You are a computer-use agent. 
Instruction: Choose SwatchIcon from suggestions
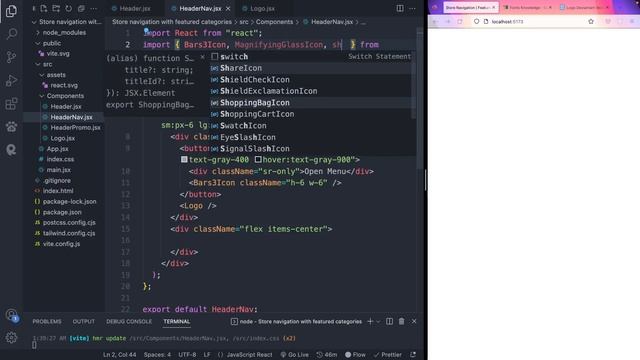(311, 126)
